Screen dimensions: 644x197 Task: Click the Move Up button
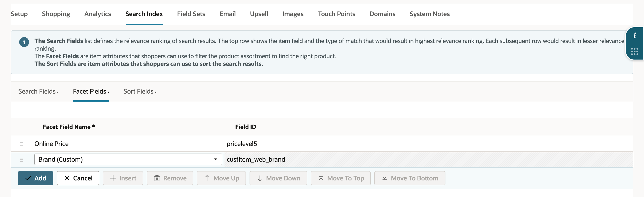(221, 178)
